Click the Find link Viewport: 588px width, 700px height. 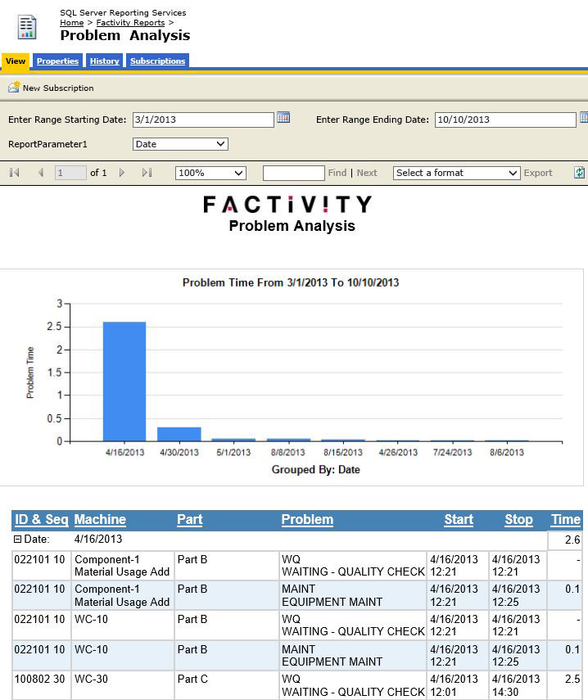point(337,173)
